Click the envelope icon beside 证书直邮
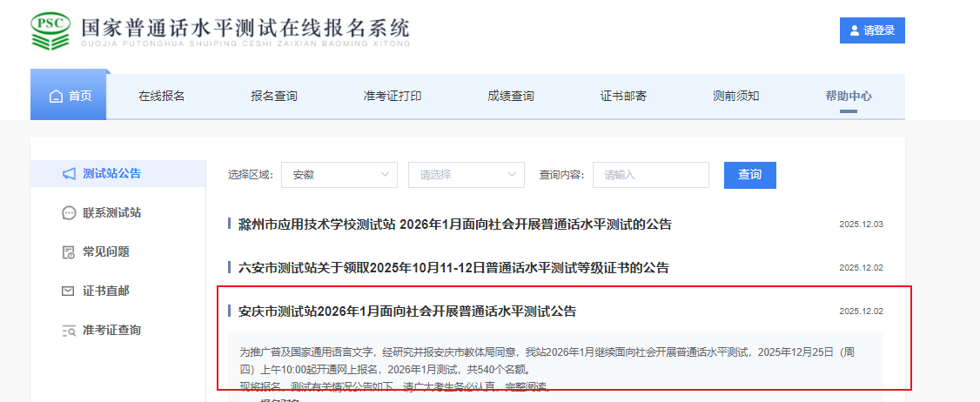980x402 pixels. tap(69, 291)
